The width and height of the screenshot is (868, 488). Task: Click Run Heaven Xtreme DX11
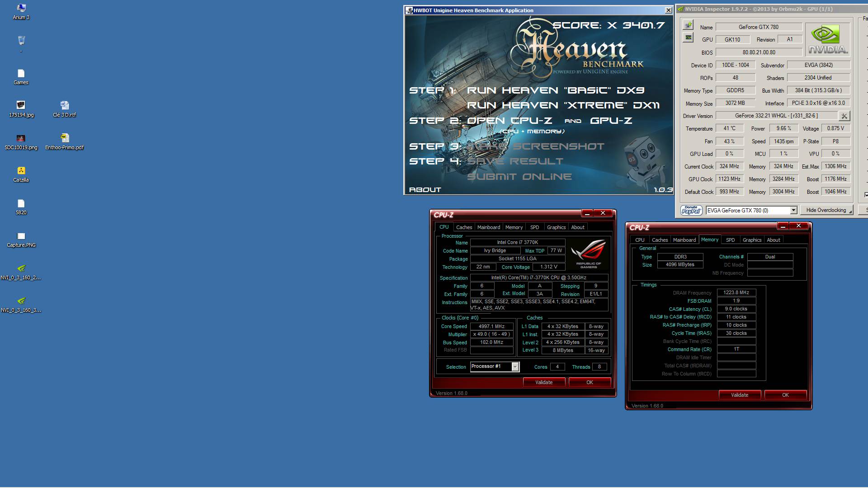[x=563, y=105]
